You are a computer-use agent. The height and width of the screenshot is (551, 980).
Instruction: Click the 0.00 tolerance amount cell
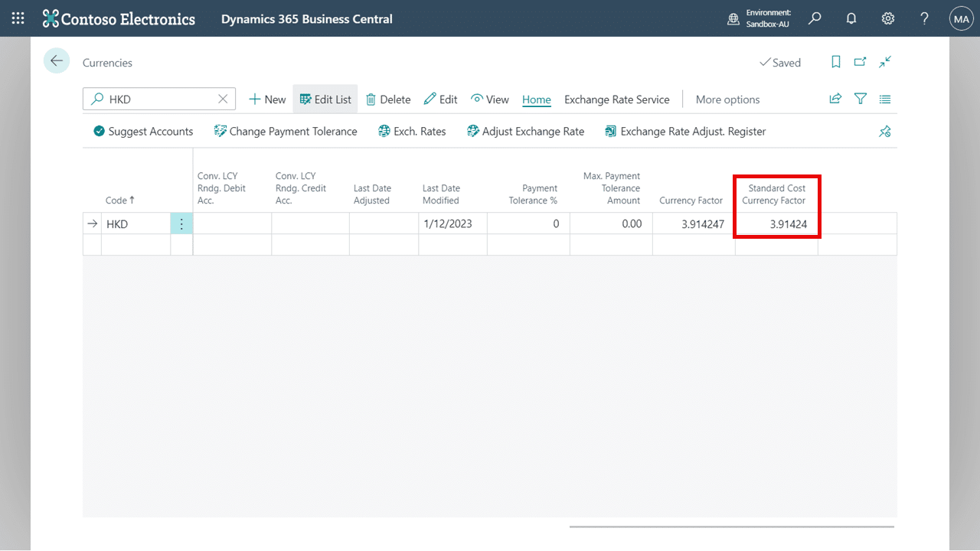coord(611,224)
